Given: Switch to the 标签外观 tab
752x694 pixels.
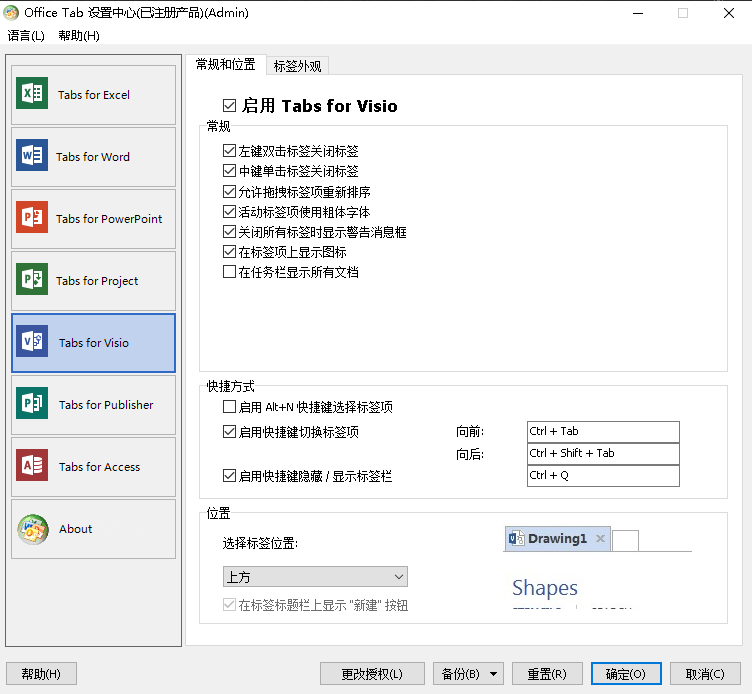Looking at the screenshot, I should coord(297,66).
